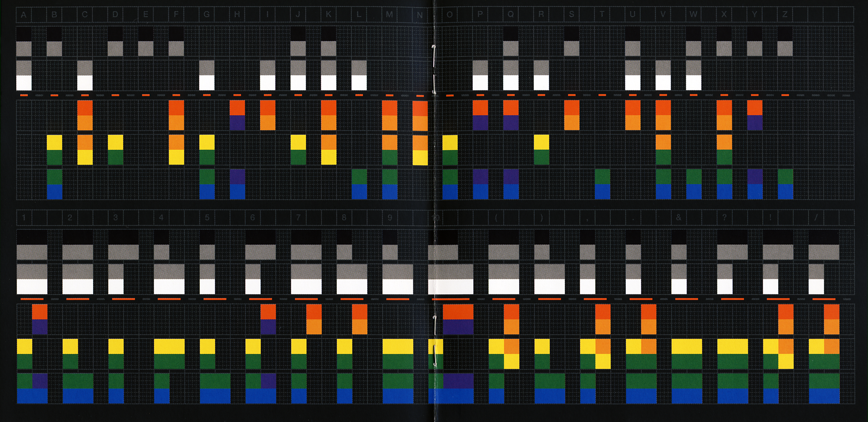Pick the upper purple block under letter Y

pos(755,123)
